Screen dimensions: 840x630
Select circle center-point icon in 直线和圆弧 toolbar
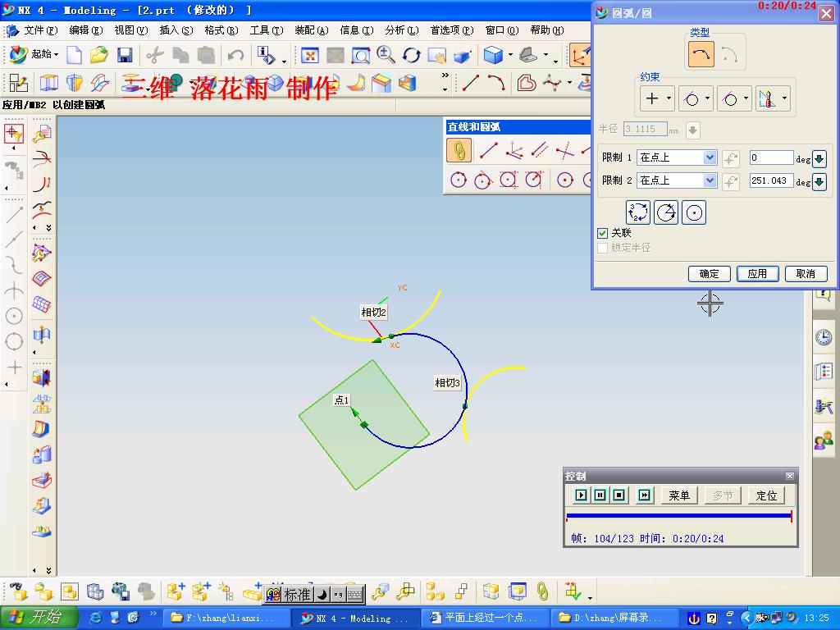pos(564,180)
